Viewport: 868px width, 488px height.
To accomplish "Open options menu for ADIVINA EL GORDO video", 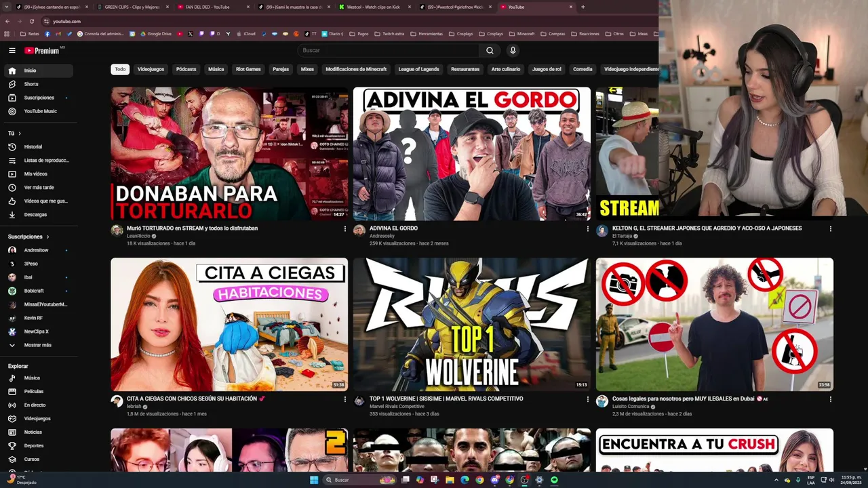I will coord(587,228).
